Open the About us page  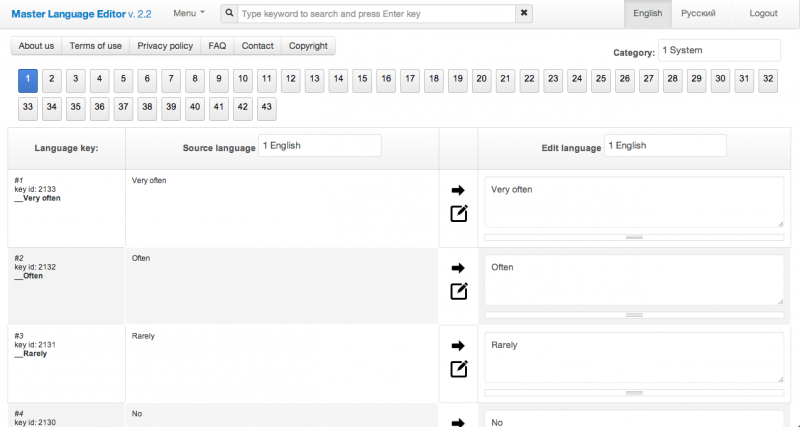[36, 46]
